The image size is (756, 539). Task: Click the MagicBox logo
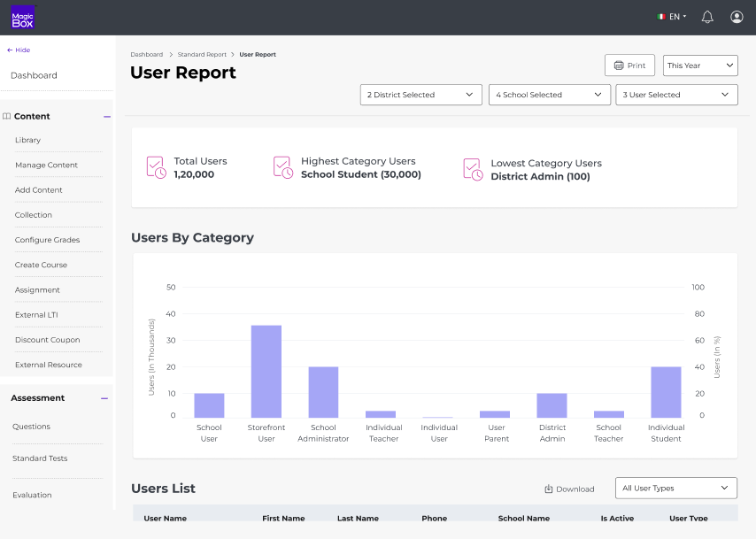coord(23,17)
